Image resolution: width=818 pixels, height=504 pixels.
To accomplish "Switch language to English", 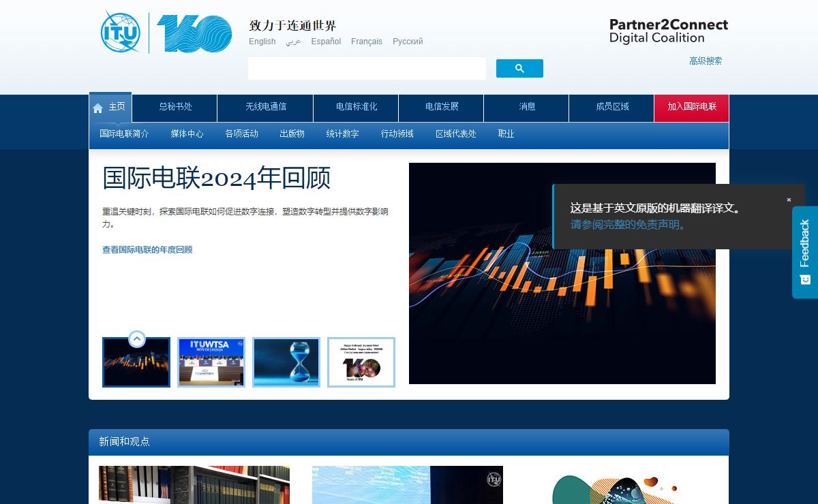I will pos(262,42).
